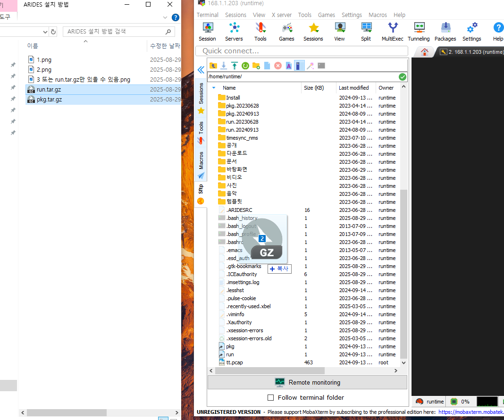This screenshot has height=420, width=504.
Task: Open the X server menu
Action: pos(281,15)
